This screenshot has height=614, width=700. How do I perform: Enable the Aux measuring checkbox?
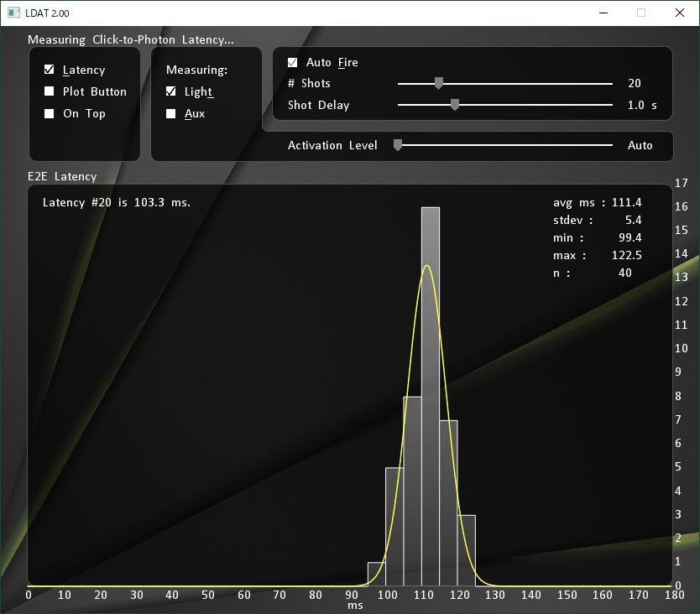click(171, 113)
